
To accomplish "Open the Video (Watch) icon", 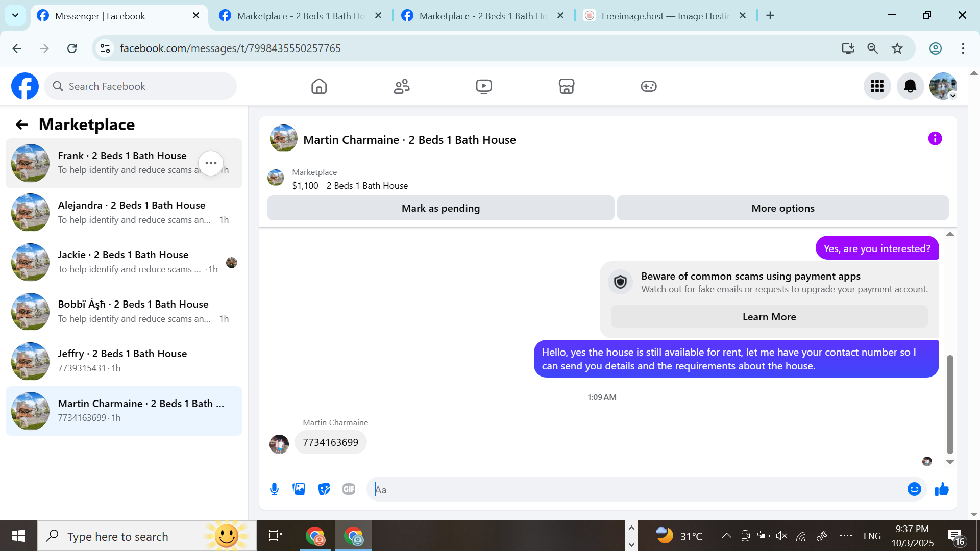I will (x=484, y=86).
